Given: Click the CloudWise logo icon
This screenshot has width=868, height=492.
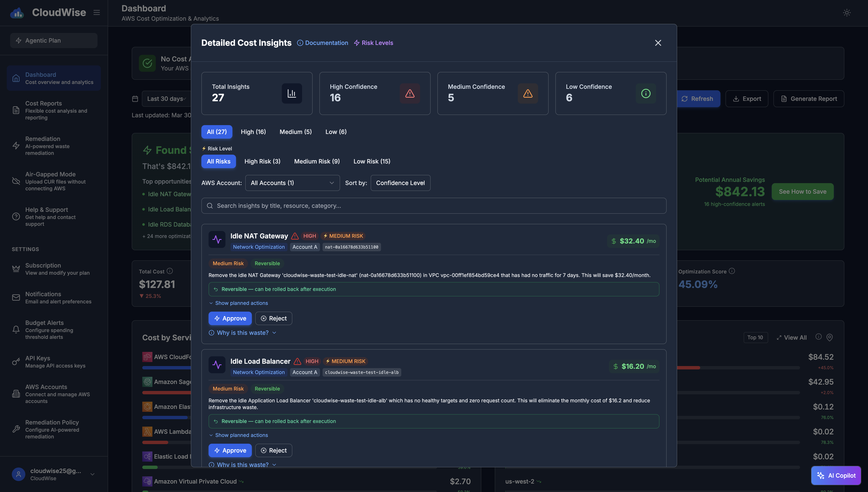Looking at the screenshot, I should click(17, 12).
